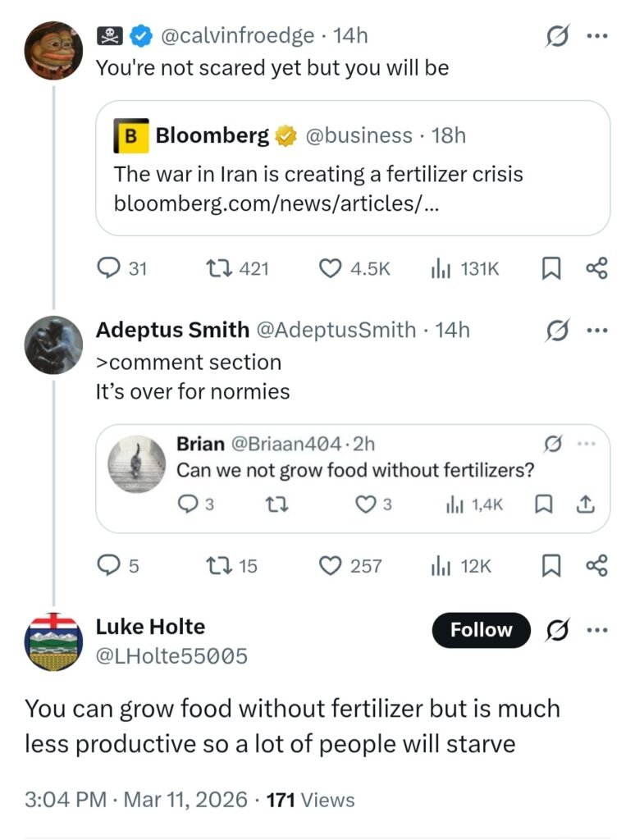Like Adeptus Smith's post with 257 likes
Screen dimensions: 635x840
tap(330, 565)
